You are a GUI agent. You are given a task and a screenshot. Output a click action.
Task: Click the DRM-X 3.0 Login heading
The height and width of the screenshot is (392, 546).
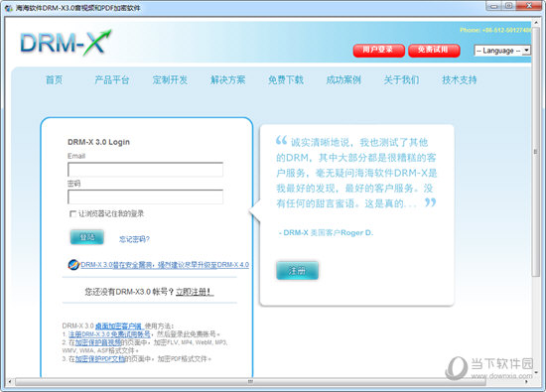click(98, 142)
